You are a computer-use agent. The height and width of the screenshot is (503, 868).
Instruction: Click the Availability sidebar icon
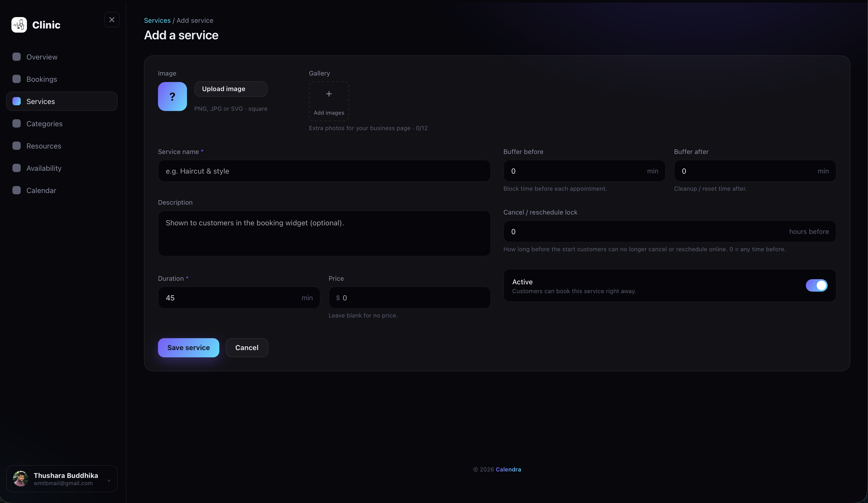click(17, 168)
